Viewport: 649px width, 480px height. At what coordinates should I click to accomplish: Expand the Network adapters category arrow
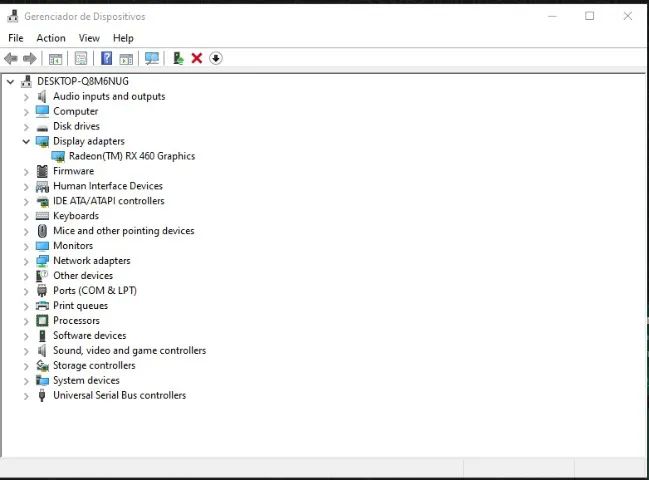point(26,262)
